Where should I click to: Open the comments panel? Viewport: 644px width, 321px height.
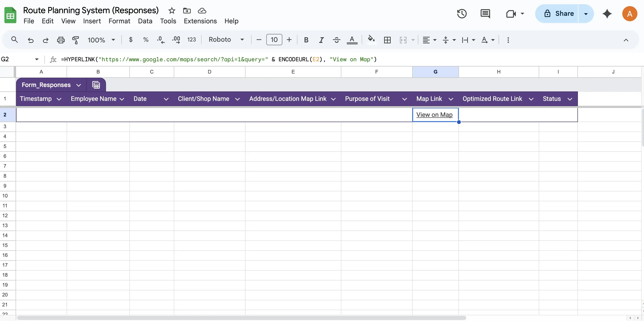coord(485,13)
